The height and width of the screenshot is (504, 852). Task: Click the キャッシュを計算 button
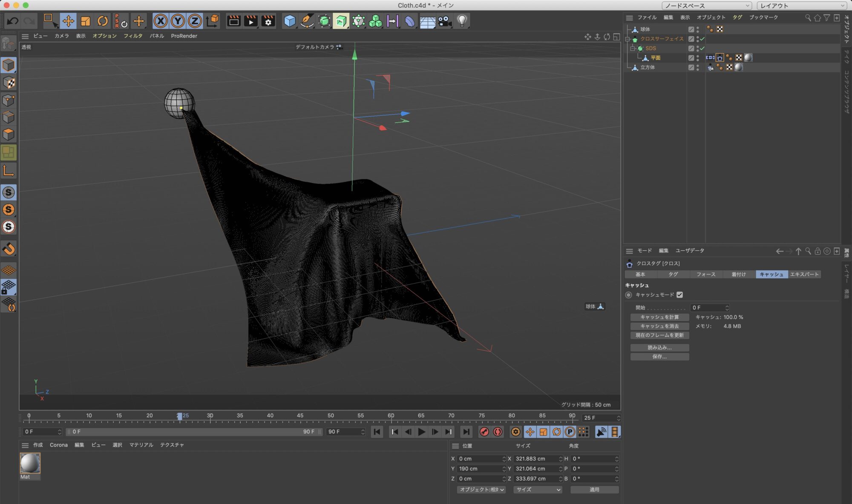[659, 317]
